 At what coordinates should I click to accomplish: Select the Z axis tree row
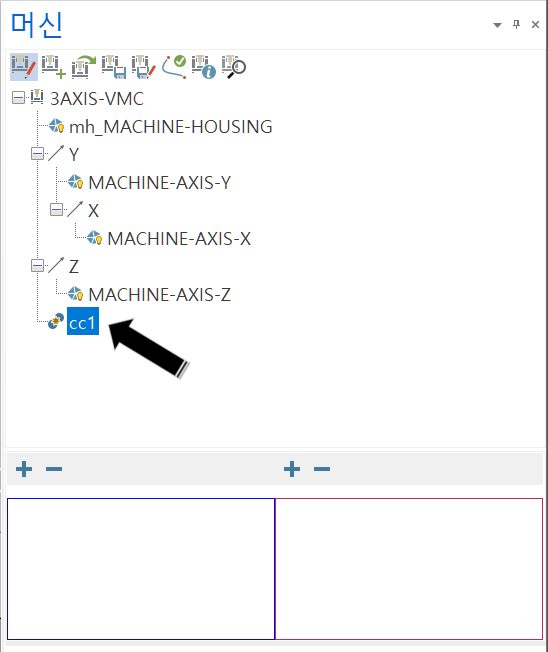[74, 266]
